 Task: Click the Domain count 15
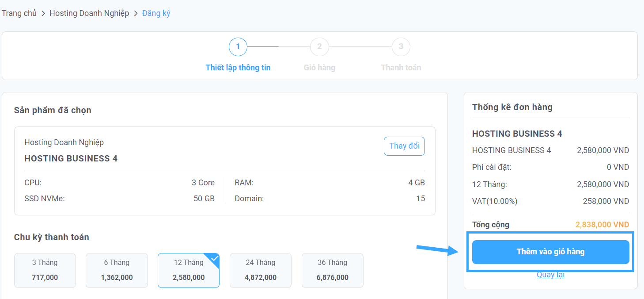420,199
